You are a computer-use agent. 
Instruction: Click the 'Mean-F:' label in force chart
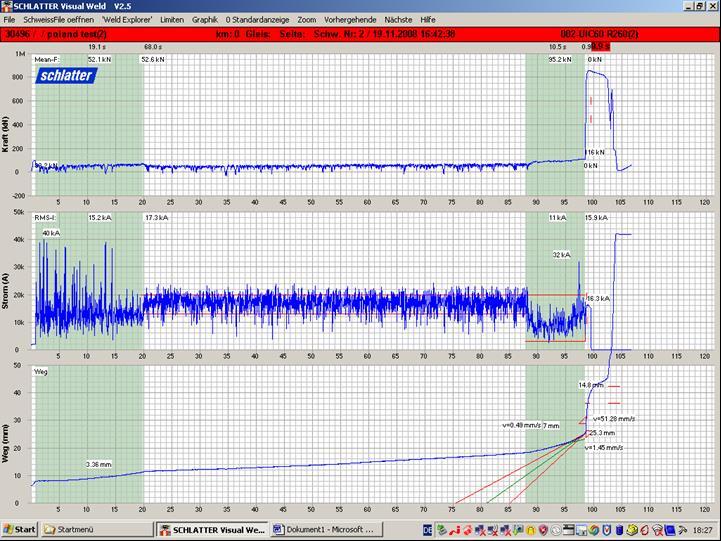tap(46, 60)
